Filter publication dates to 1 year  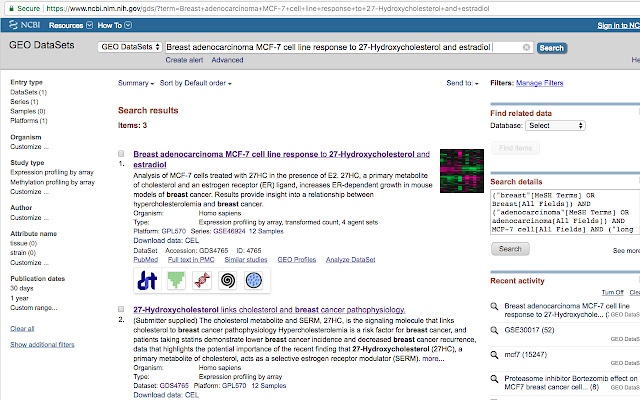click(x=20, y=298)
